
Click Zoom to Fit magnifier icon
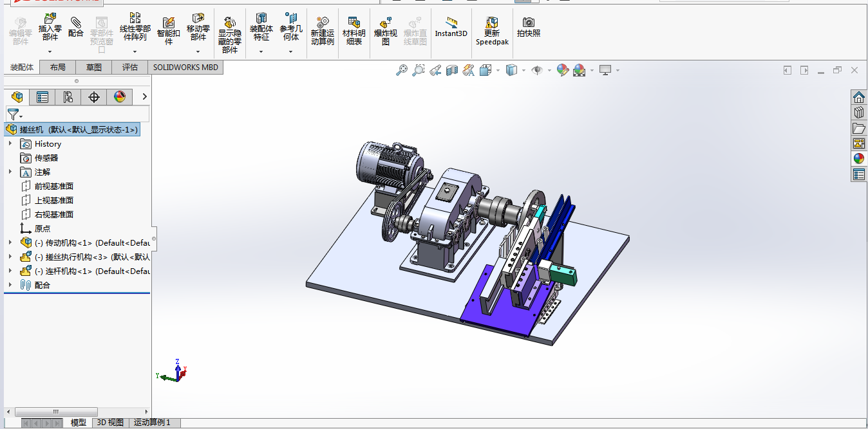[x=402, y=70]
